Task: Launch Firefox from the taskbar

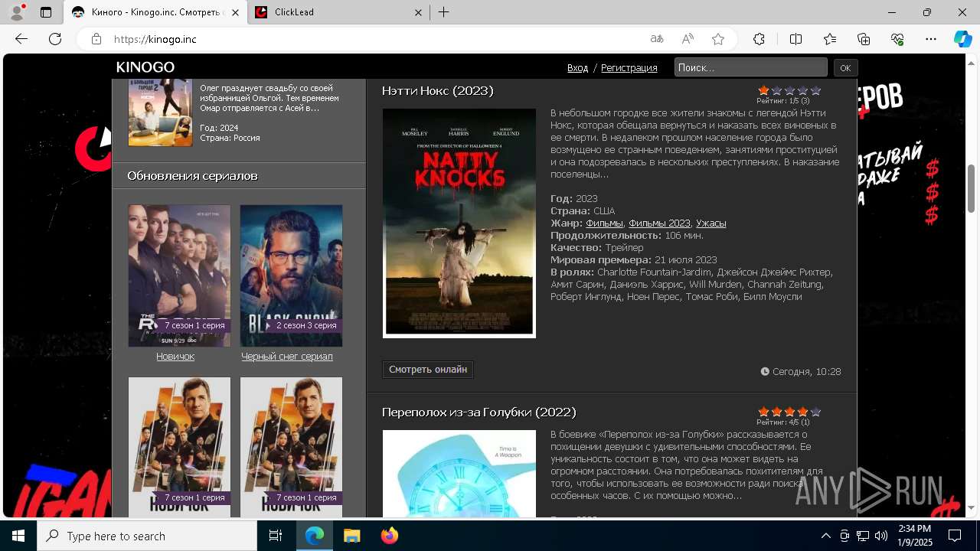Action: 390,536
